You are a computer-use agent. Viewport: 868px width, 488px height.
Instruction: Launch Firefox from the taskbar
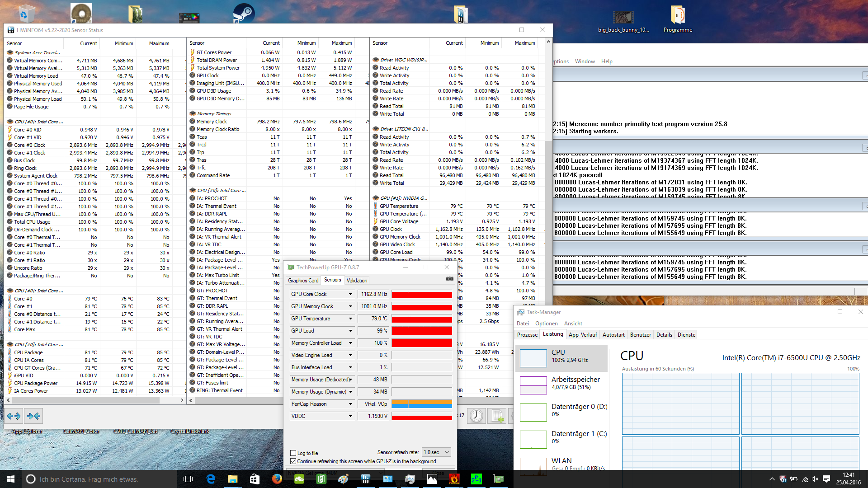pos(277,479)
